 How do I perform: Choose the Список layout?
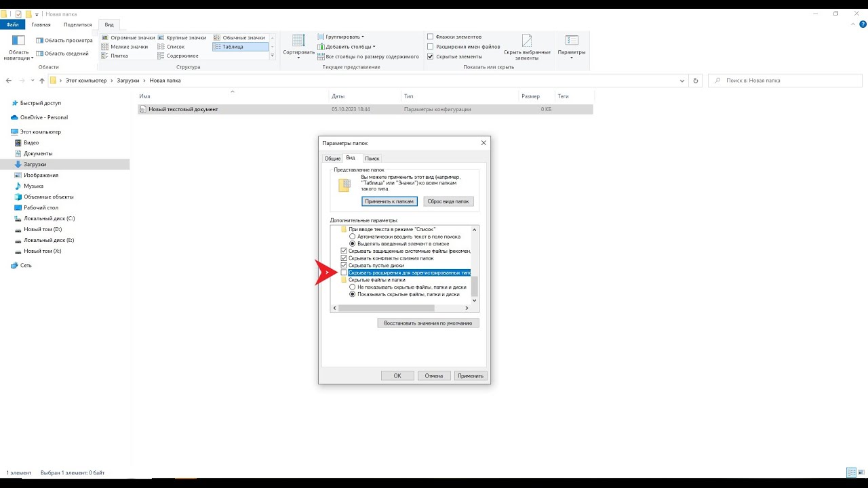point(171,47)
